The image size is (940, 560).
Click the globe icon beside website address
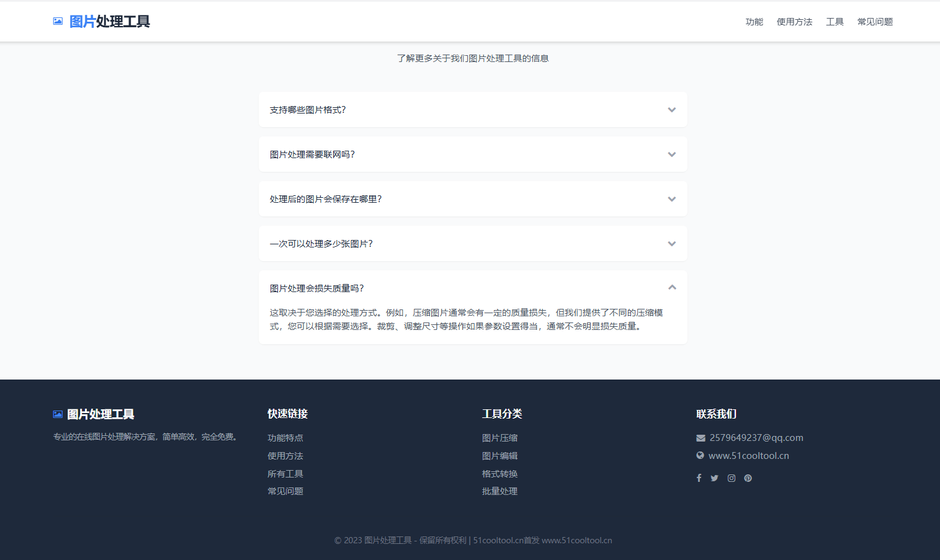point(700,455)
